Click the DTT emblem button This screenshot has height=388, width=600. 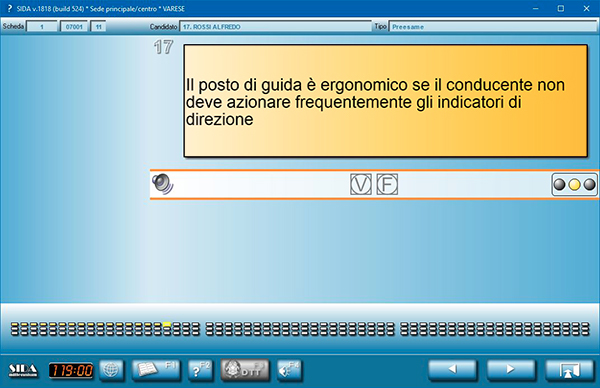245,370
